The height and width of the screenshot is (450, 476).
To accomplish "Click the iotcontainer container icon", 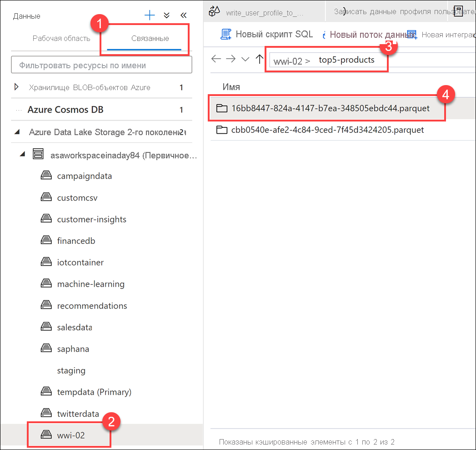I will (46, 262).
